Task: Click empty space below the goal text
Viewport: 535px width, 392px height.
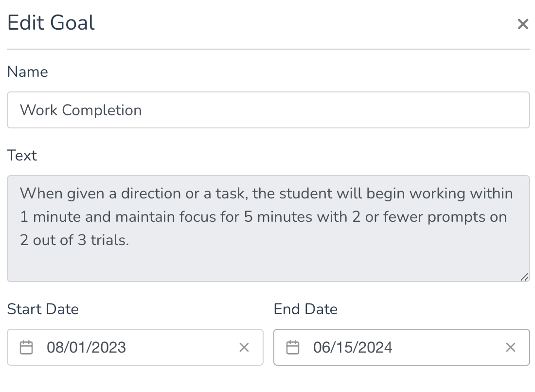Action: pyautogui.click(x=267, y=265)
